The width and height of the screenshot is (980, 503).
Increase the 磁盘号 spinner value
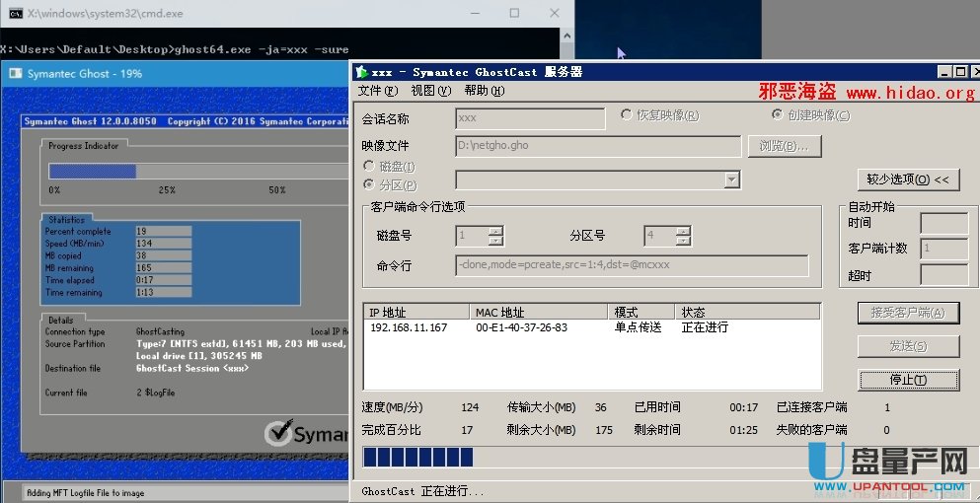[495, 232]
